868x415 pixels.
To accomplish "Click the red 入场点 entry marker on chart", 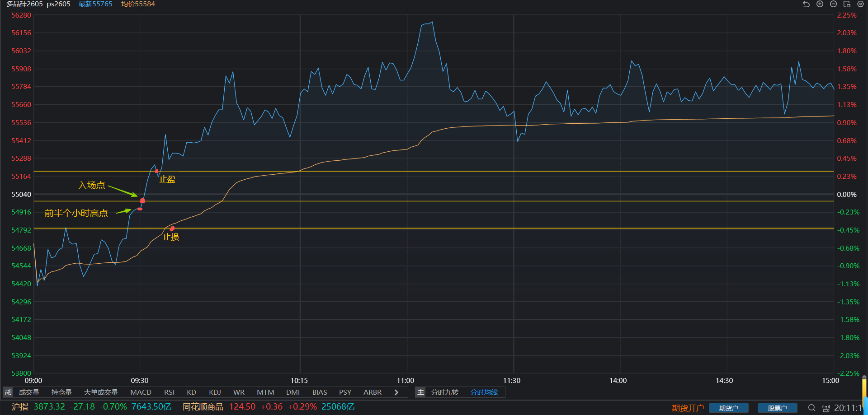I will click(x=142, y=201).
